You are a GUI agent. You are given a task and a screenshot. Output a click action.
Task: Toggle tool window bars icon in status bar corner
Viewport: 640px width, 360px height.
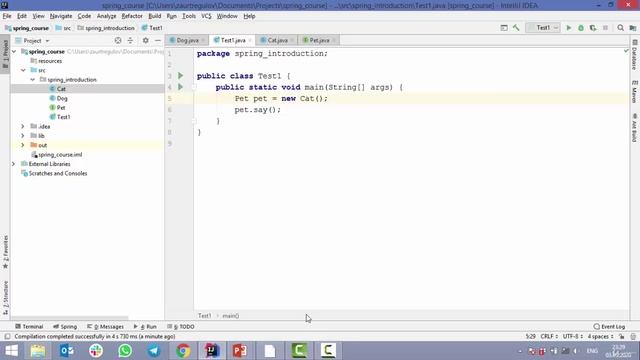tap(7, 336)
